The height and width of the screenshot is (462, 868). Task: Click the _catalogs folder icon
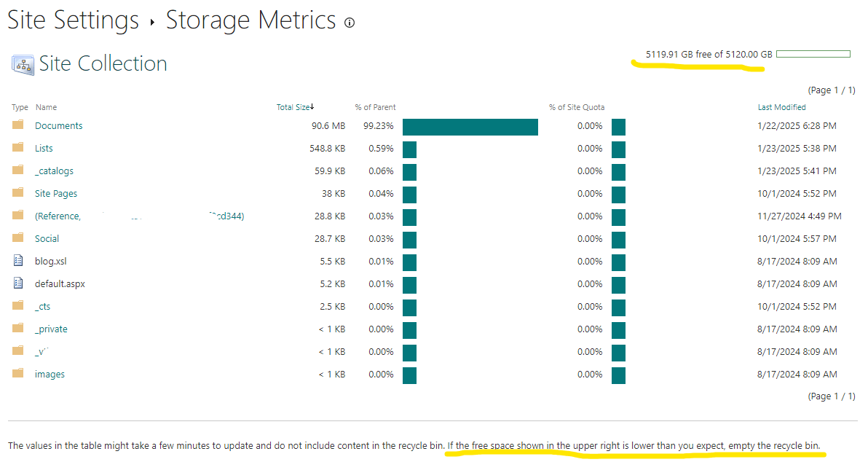18,170
